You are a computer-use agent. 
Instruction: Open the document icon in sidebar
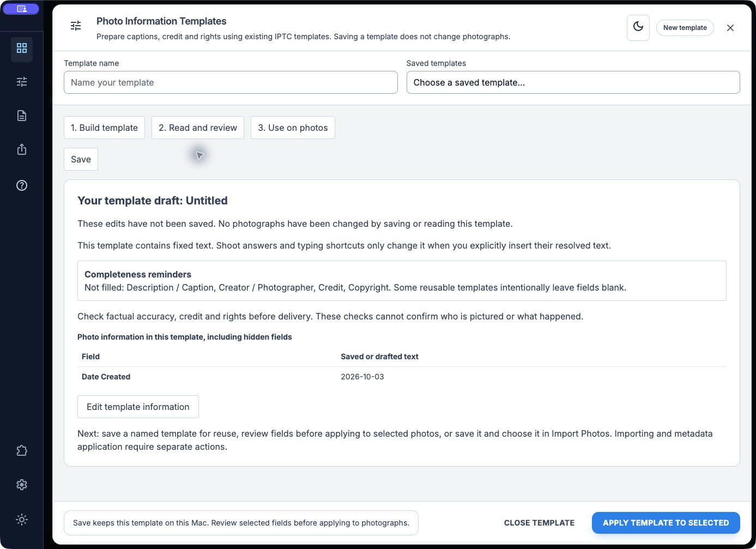coord(22,116)
